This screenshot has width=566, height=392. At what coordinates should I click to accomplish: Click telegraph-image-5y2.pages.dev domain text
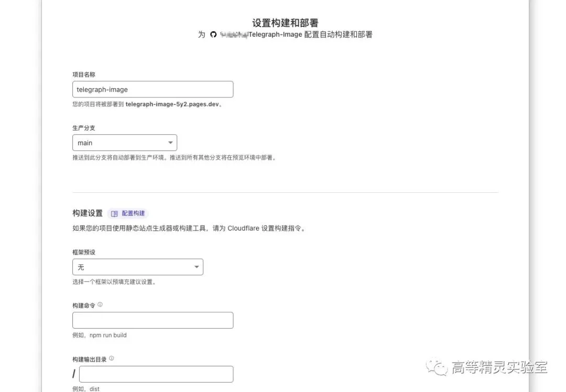click(x=172, y=104)
